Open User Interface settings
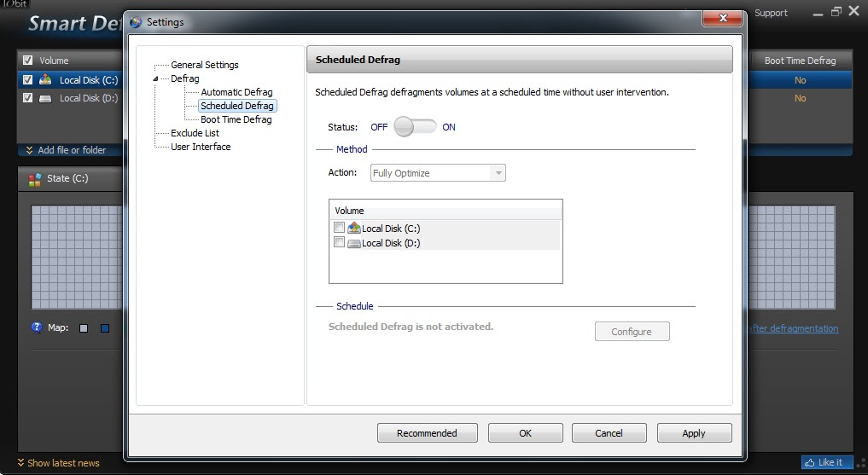The width and height of the screenshot is (868, 475). (201, 147)
